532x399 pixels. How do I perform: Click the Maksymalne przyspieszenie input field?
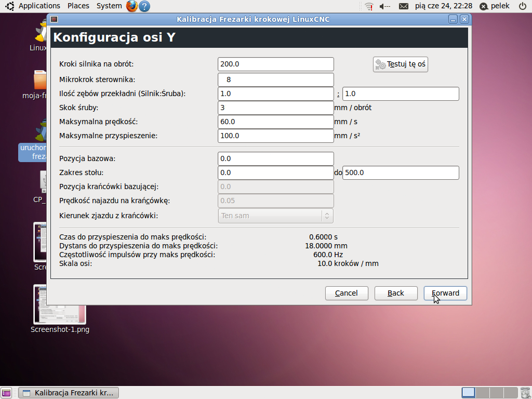click(x=275, y=136)
